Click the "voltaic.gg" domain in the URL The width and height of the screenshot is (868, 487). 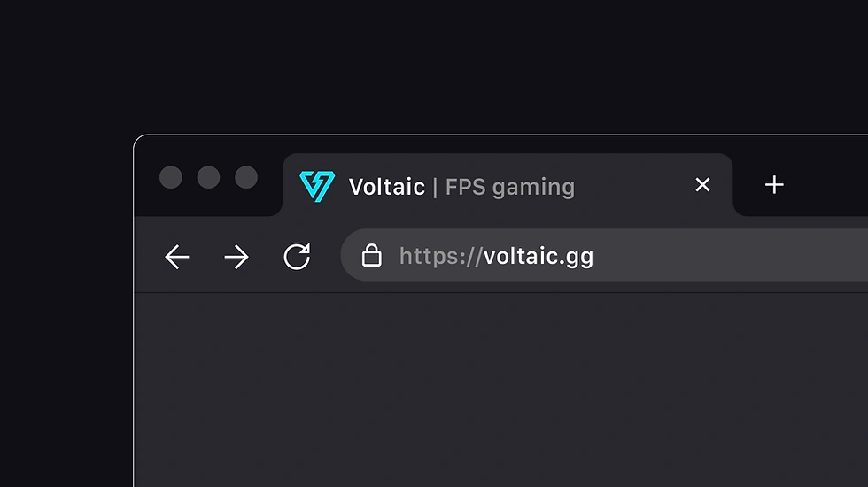pyautogui.click(x=539, y=257)
